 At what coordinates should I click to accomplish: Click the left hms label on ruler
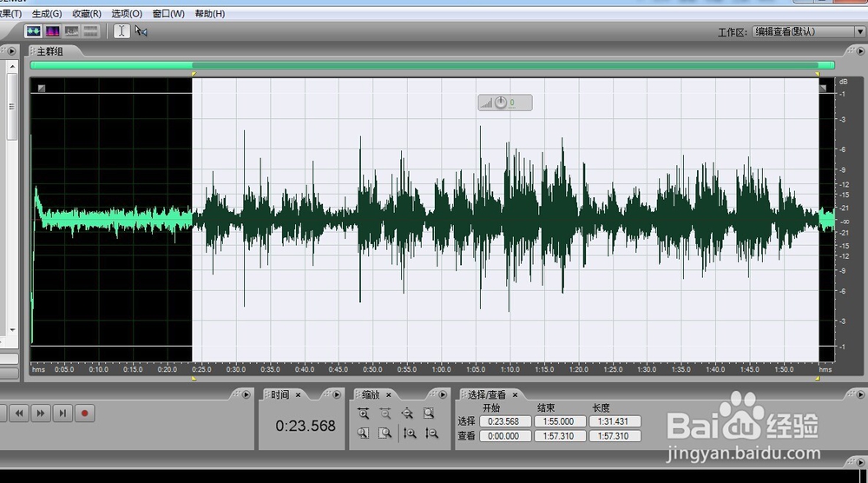[x=38, y=369]
